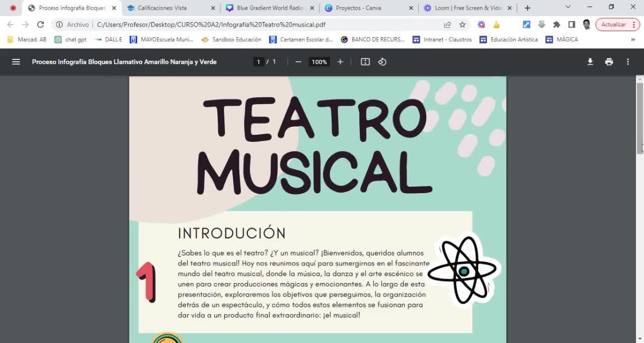The width and height of the screenshot is (644, 343).
Task: Open the Sandbox Educación bookmark
Action: click(231, 39)
